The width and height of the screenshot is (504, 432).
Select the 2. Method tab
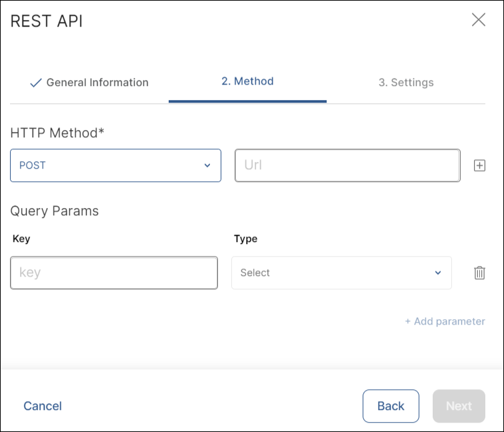(x=247, y=81)
